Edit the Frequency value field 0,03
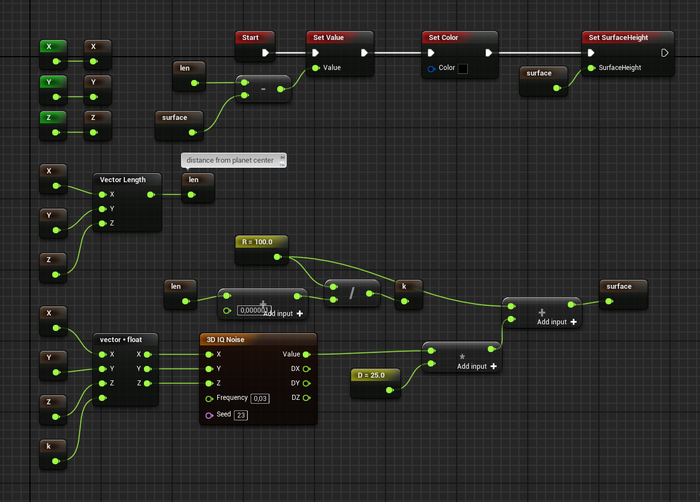 pyautogui.click(x=260, y=398)
